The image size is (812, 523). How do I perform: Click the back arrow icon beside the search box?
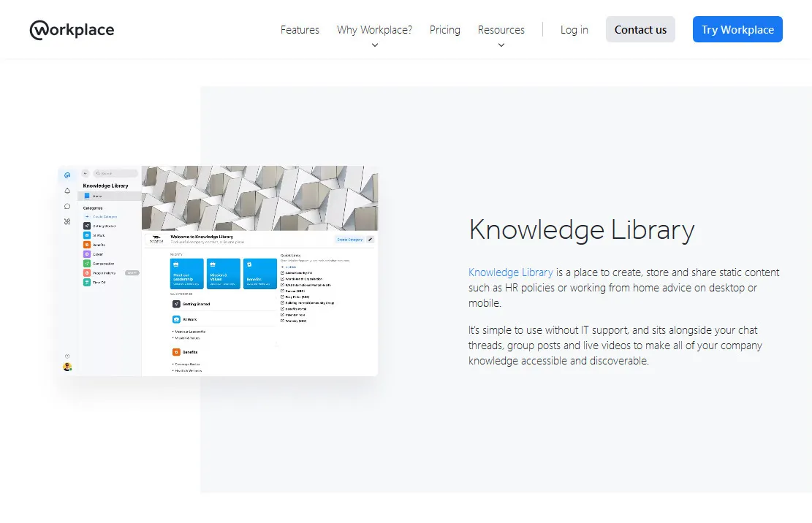click(x=86, y=173)
